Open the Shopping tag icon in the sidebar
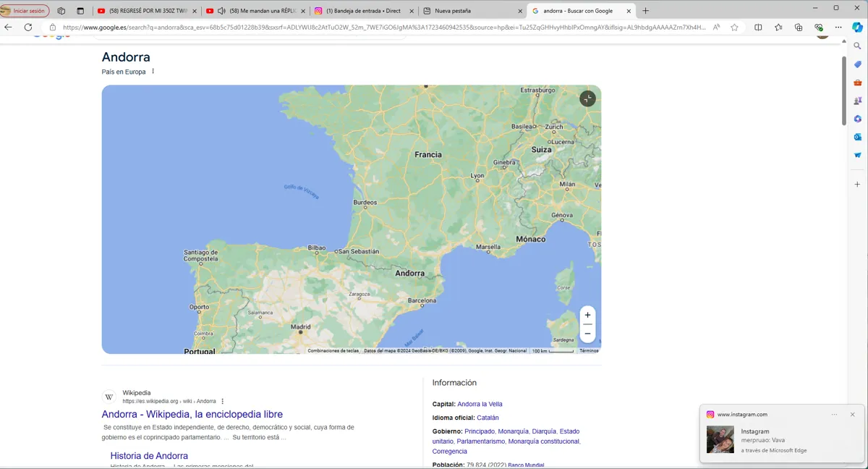Viewport: 868px width, 469px height. [x=858, y=64]
